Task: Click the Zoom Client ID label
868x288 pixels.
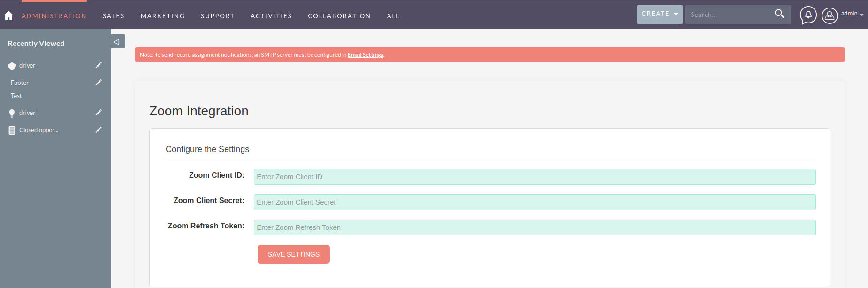Action: coord(217,175)
